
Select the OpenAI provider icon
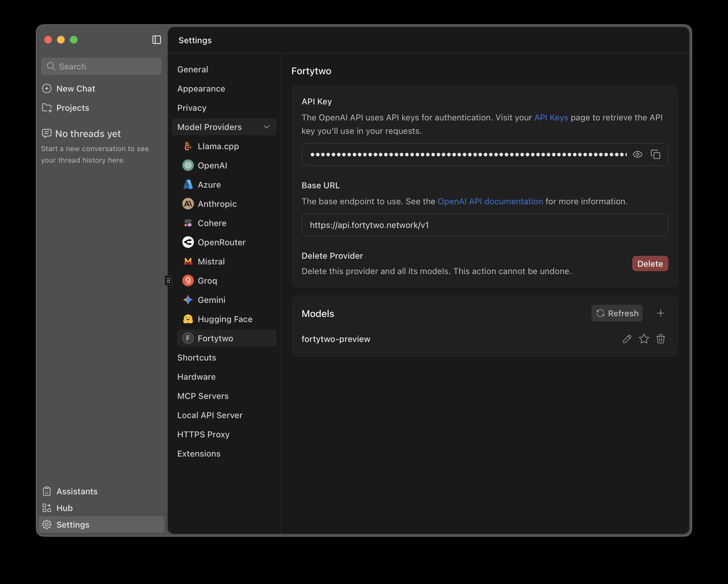188,165
